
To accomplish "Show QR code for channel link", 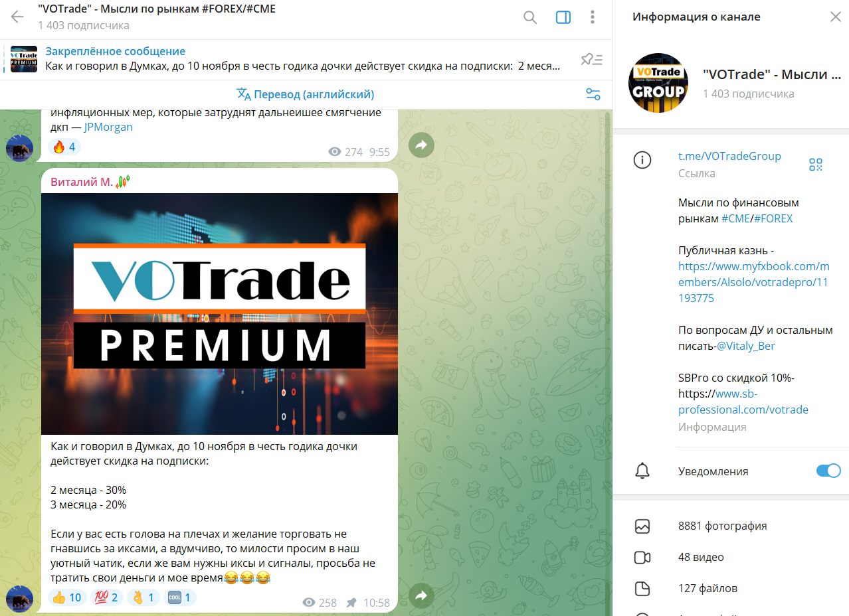I will click(816, 165).
